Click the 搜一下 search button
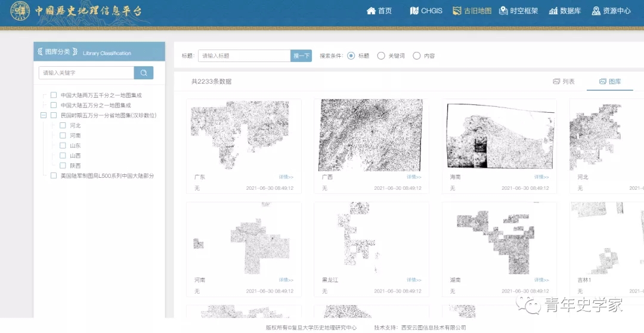Image resolution: width=644 pixels, height=333 pixels. pos(301,56)
